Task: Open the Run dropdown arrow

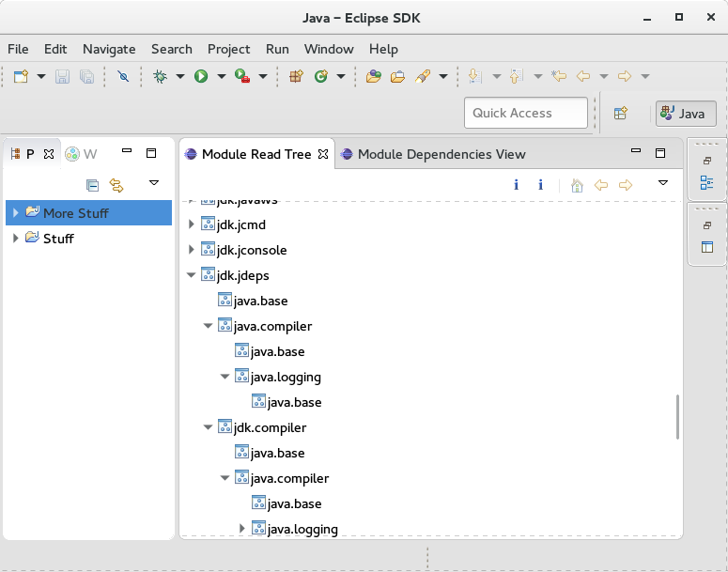Action: (222, 77)
